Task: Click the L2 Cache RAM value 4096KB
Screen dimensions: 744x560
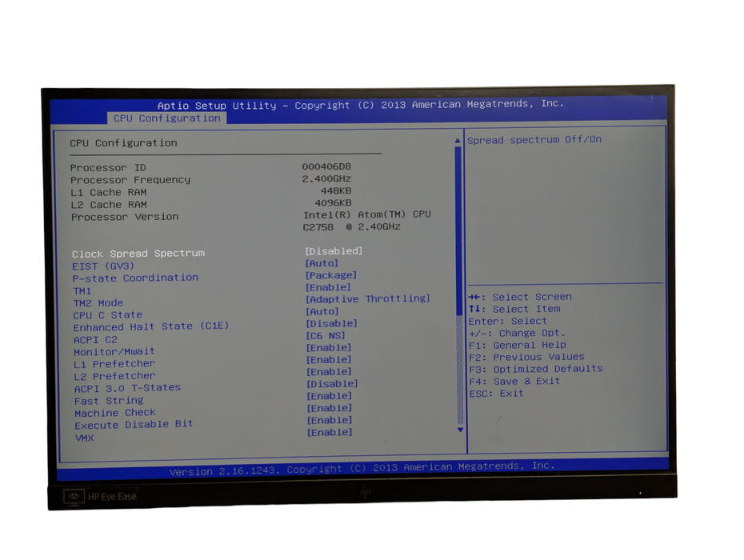Action: point(333,203)
